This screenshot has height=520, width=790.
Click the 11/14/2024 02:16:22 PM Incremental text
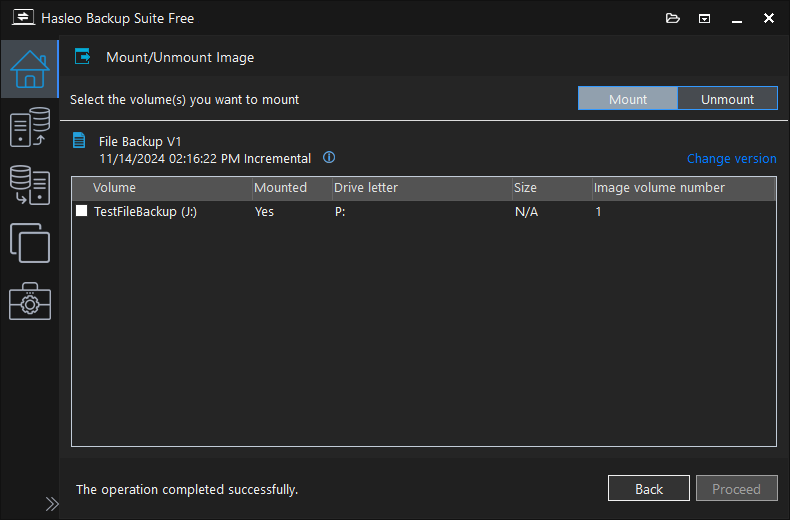205,159
